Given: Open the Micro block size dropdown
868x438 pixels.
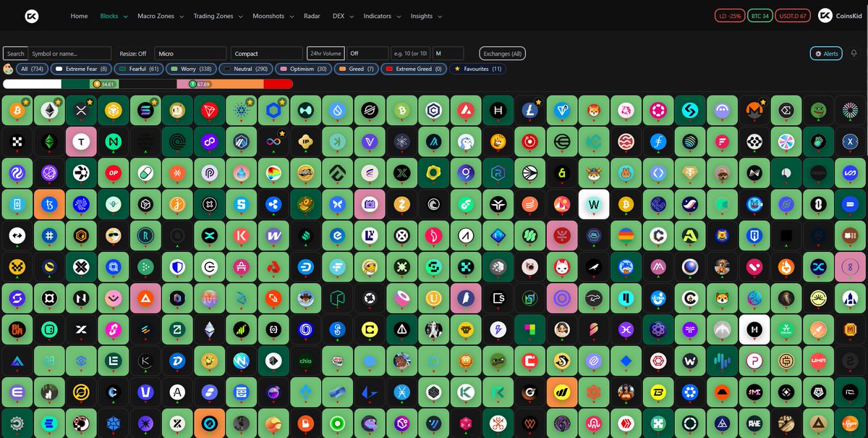Looking at the screenshot, I should [x=190, y=54].
